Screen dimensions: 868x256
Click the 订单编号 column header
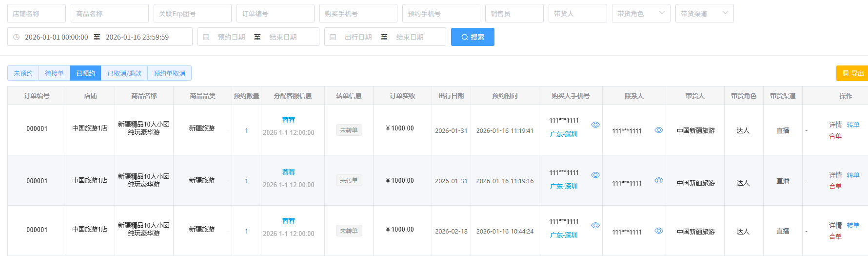[37, 96]
